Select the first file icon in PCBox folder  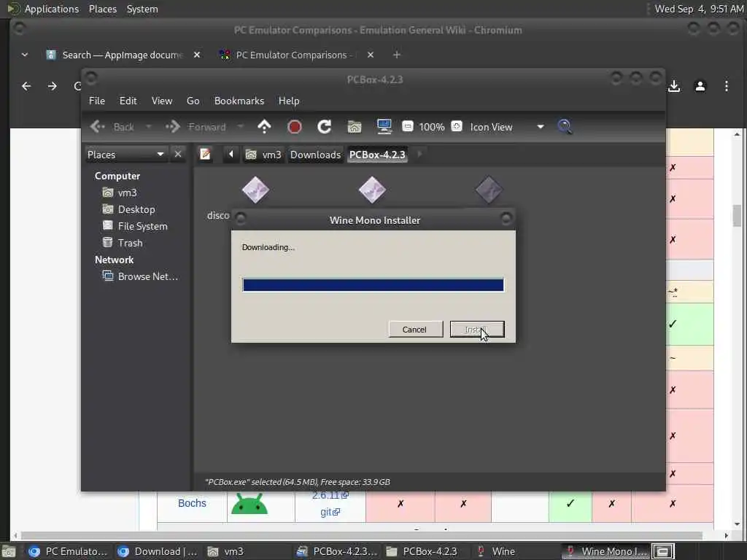pyautogui.click(x=255, y=190)
